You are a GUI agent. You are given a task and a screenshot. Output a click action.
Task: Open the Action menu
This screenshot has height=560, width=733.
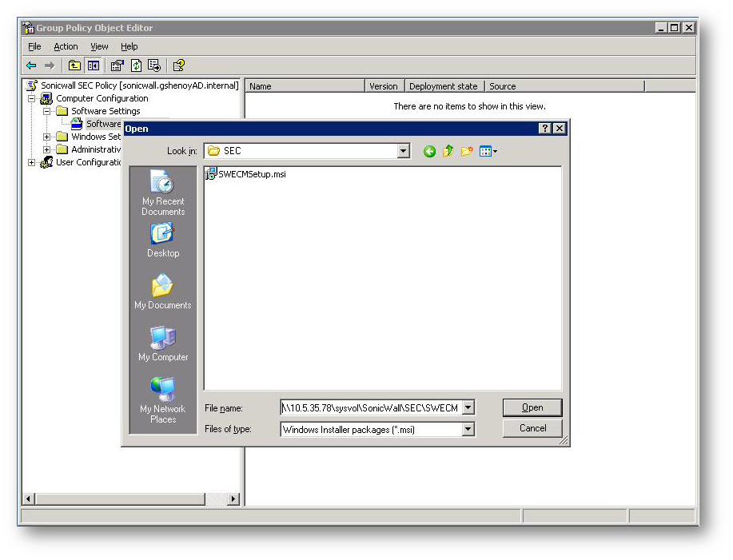point(66,46)
